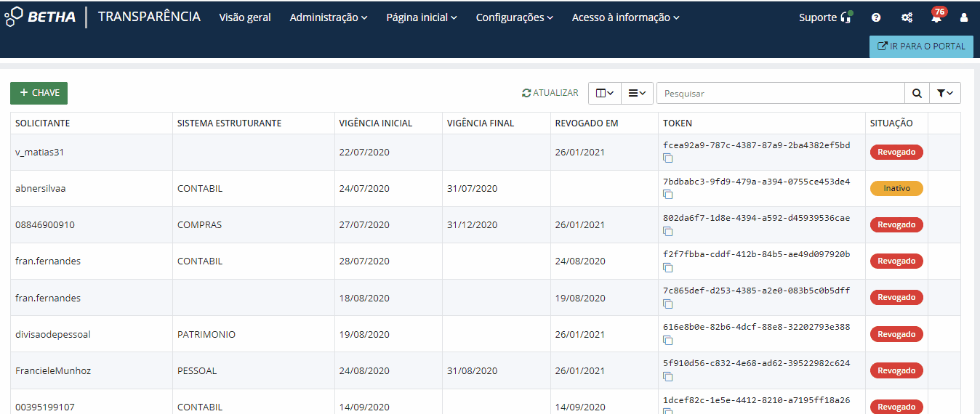980x414 pixels.
Task: Go to Visão geral
Action: [245, 17]
